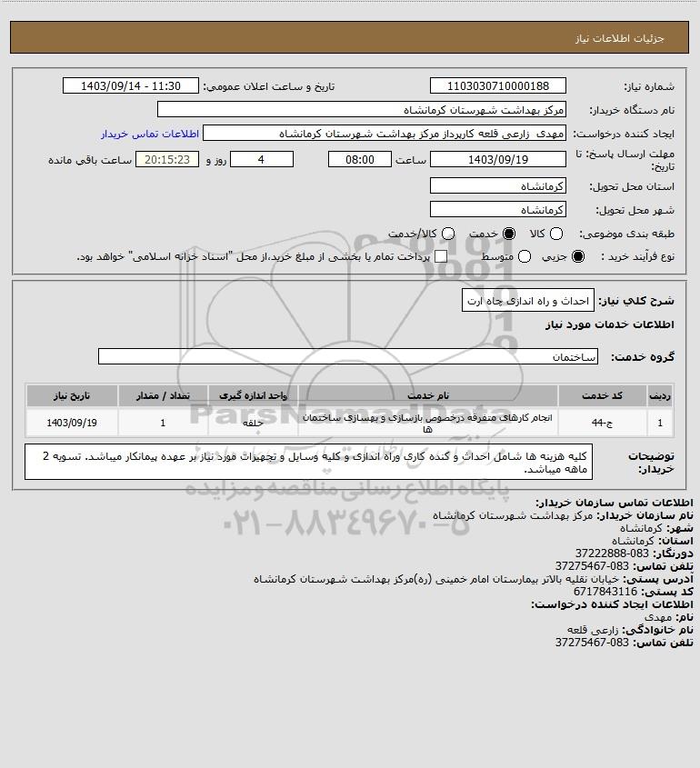The height and width of the screenshot is (768, 700).
Task: Click the جزئیات اطلاعات نیاز header title
Action: pyautogui.click(x=620, y=38)
